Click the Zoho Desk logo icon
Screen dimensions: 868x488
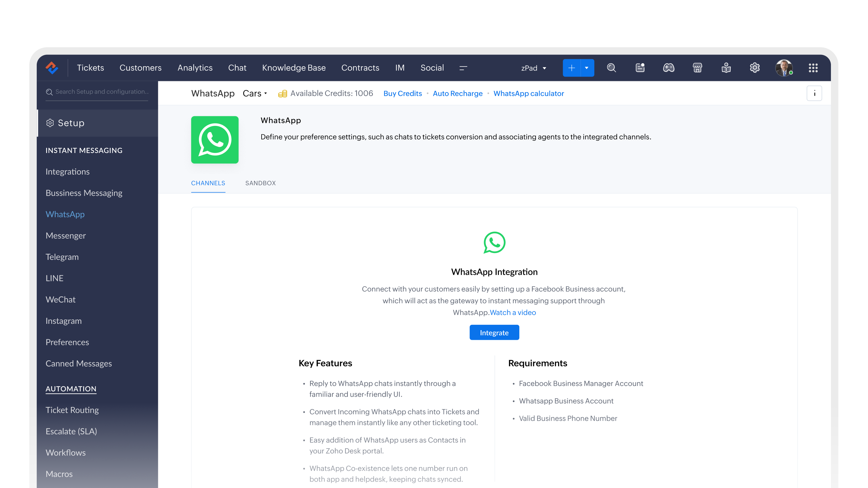pyautogui.click(x=52, y=68)
